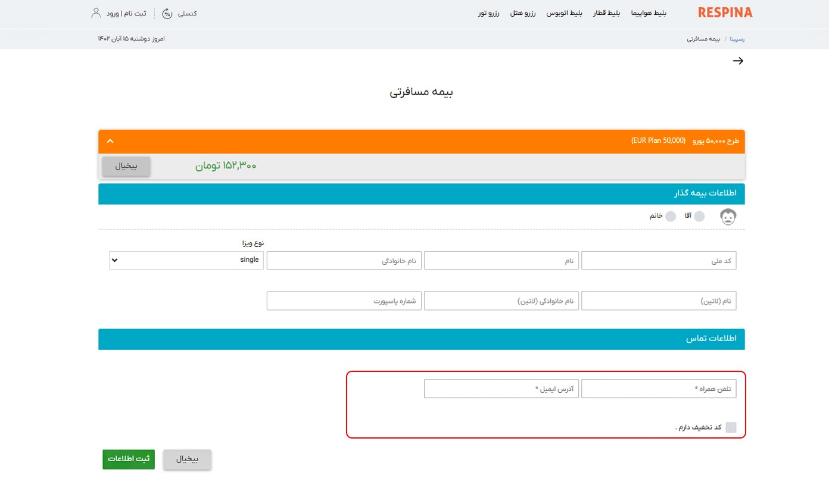This screenshot has width=829, height=504.
Task: Click the بیخیال button next to the price
Action: tap(126, 166)
